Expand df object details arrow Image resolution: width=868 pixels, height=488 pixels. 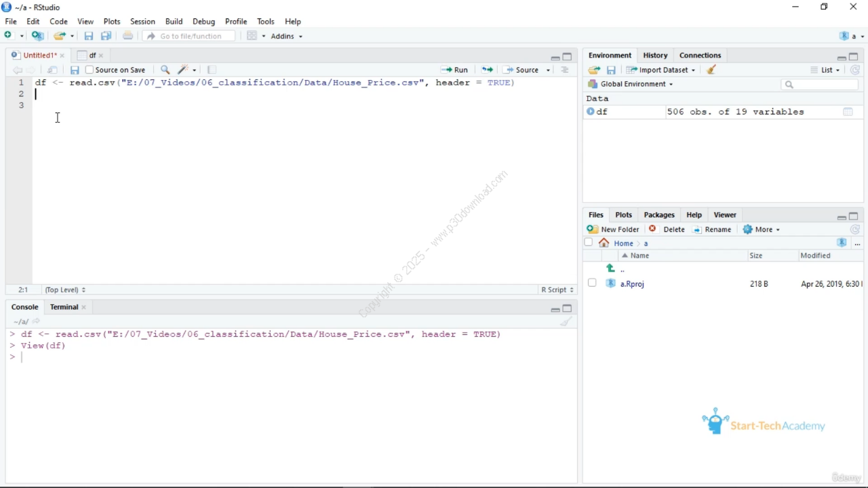pos(591,112)
